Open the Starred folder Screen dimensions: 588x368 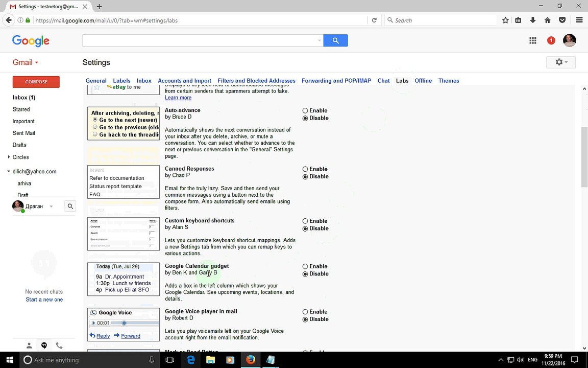tap(21, 109)
